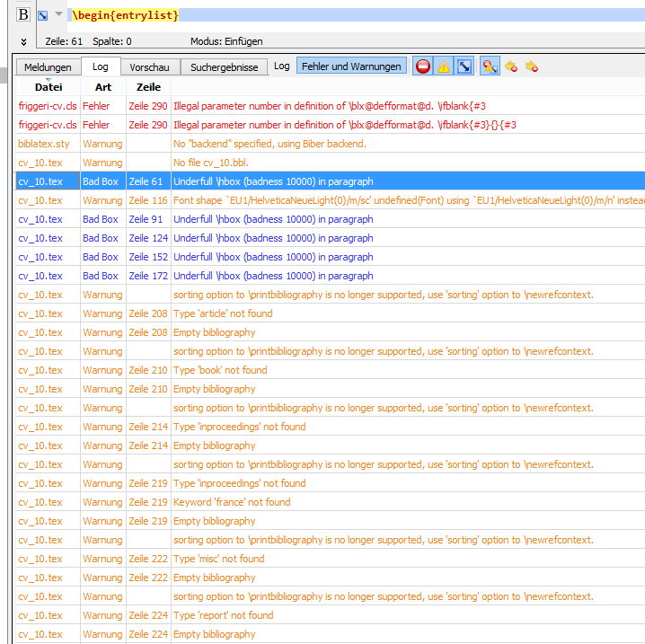Viewport: 645px width, 644px height.
Task: Click the log search marker icon
Action: tap(490, 66)
